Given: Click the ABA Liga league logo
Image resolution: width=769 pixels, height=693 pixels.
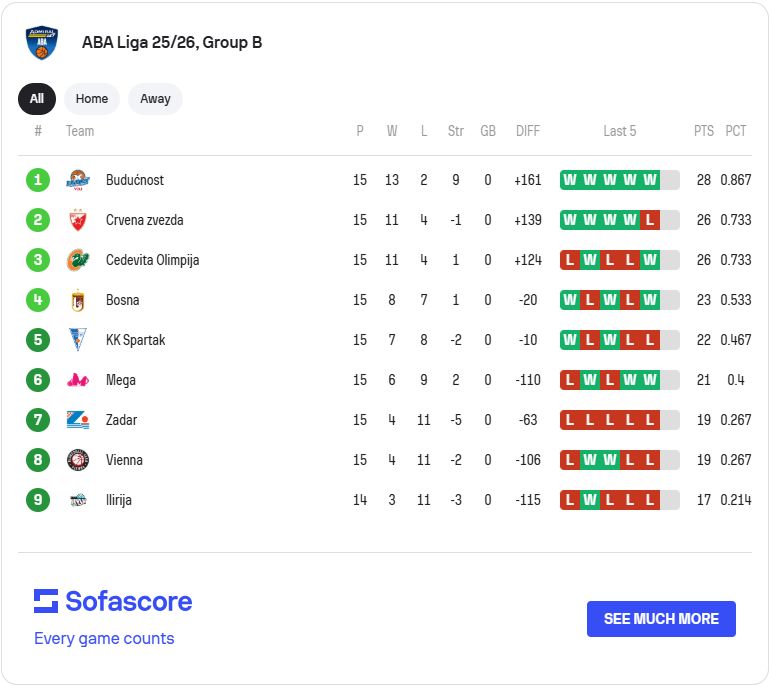Looking at the screenshot, I should click(x=41, y=43).
